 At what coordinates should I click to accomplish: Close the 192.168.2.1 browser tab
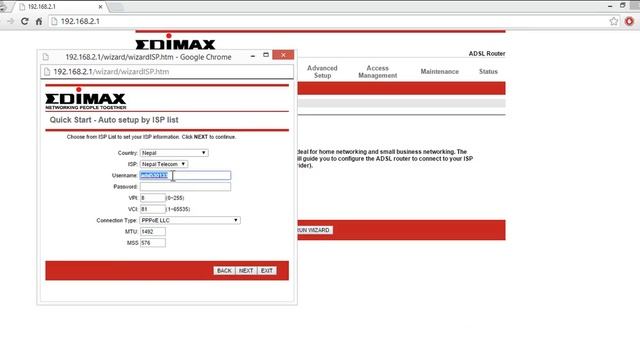pyautogui.click(x=100, y=7)
